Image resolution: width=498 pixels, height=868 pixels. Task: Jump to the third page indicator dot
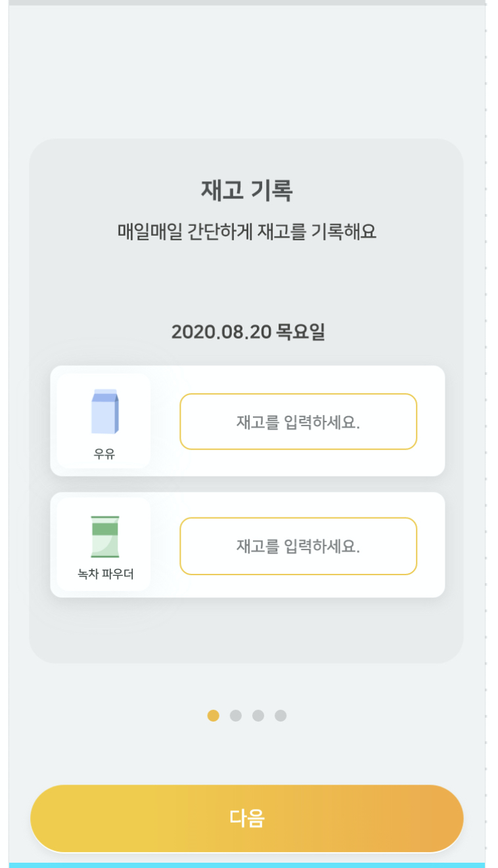pos(258,716)
